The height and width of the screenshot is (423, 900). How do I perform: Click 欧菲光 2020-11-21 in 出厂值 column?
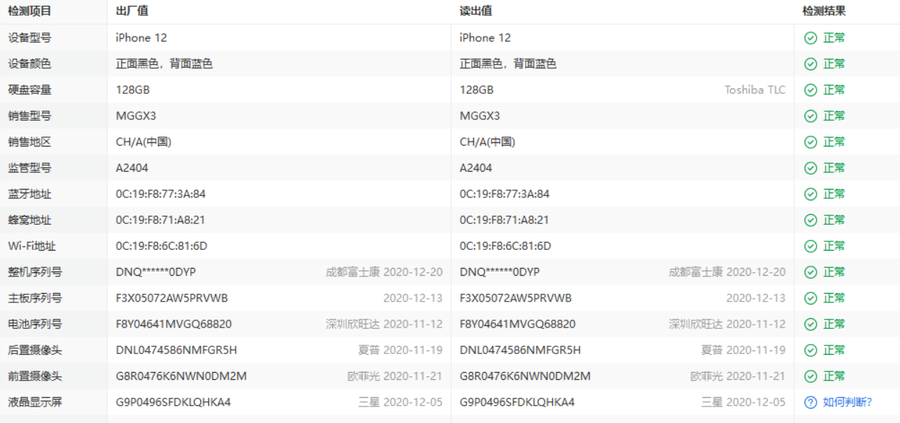click(395, 376)
